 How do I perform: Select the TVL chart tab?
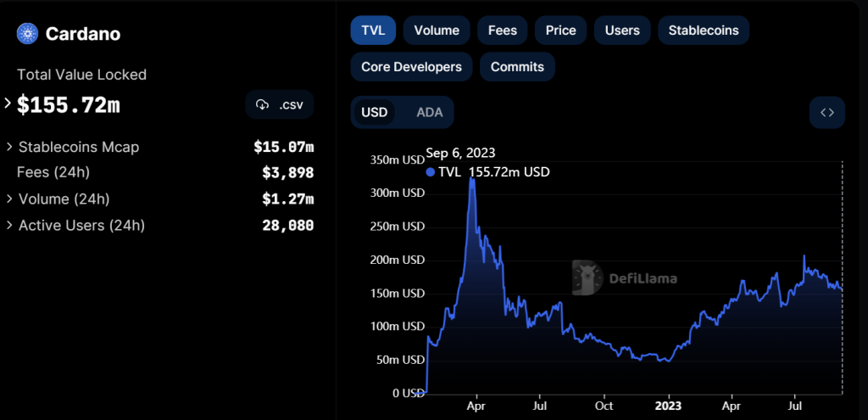pyautogui.click(x=373, y=31)
